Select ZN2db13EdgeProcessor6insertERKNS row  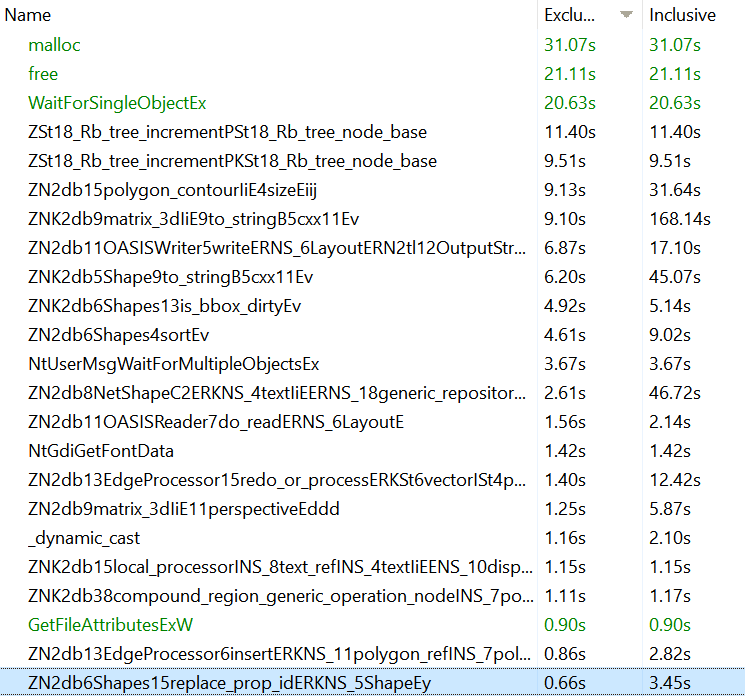coord(372,654)
